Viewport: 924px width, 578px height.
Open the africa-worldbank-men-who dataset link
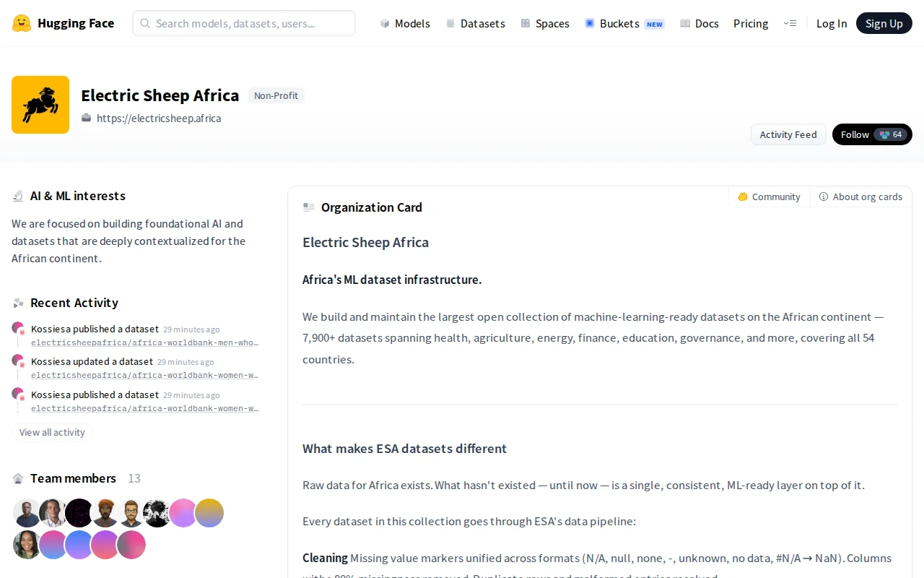[x=144, y=342]
